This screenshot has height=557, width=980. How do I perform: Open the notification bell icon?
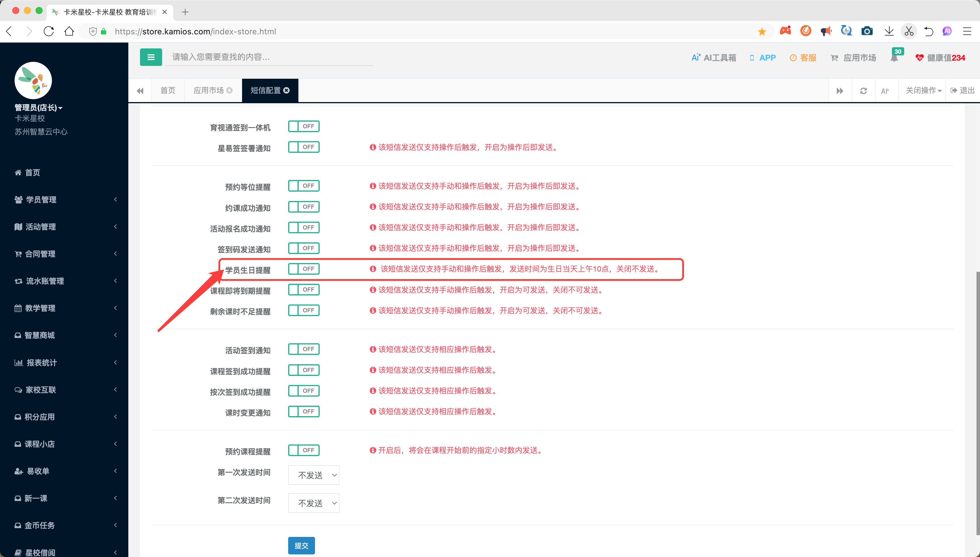[894, 58]
